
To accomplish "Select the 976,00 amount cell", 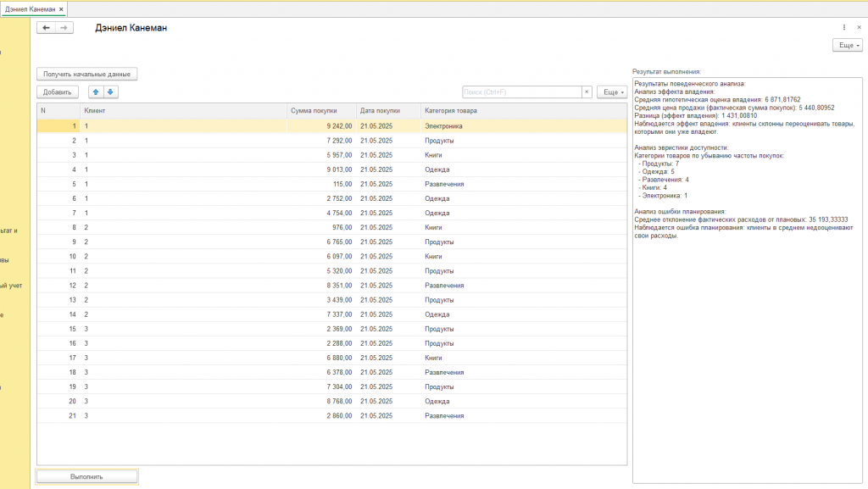I will (321, 227).
